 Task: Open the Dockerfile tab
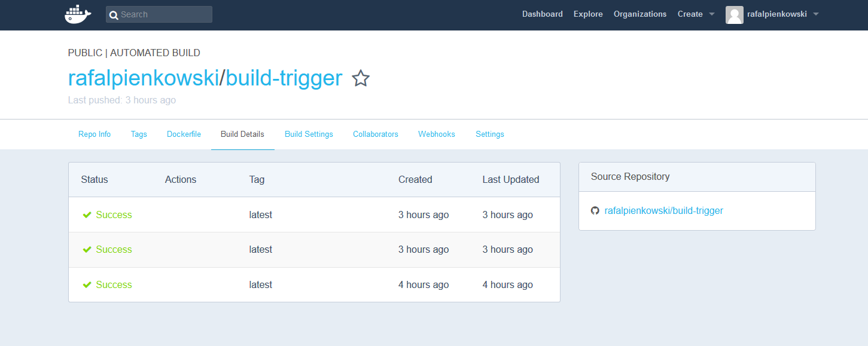(x=184, y=134)
